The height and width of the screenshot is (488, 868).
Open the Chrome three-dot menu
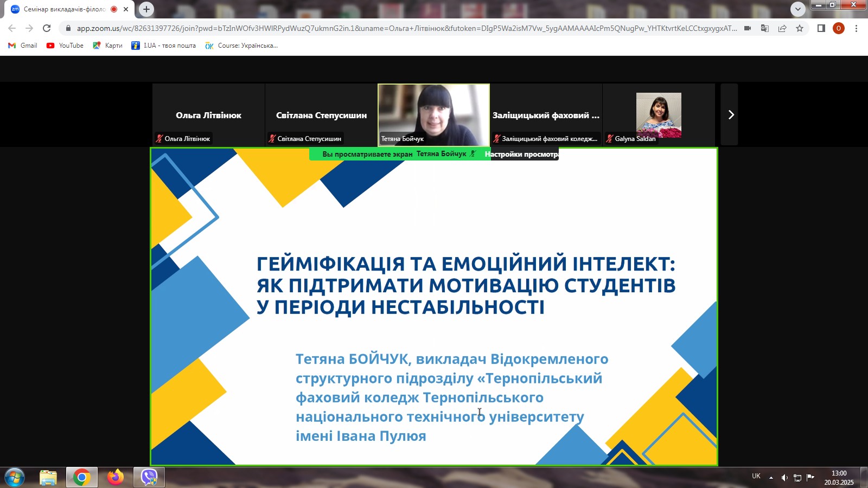(x=856, y=28)
